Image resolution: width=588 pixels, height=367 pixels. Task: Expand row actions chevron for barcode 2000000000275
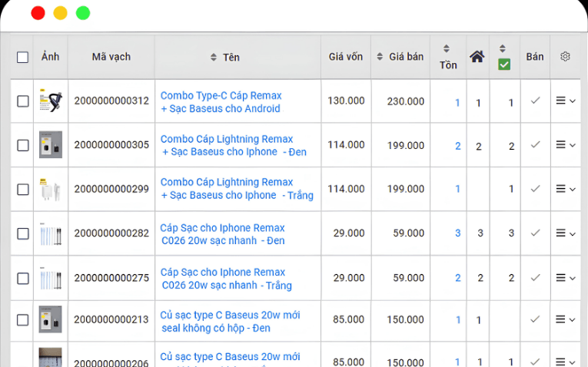[573, 278]
